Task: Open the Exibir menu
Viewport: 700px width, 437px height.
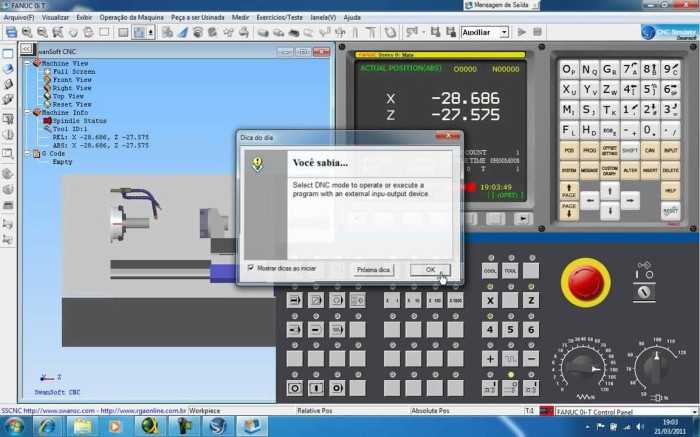Action: pos(84,17)
